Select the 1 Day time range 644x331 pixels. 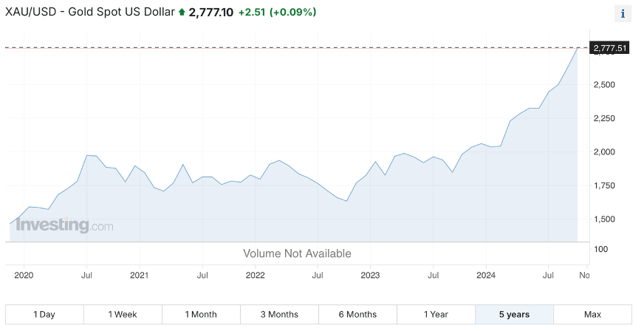44,315
